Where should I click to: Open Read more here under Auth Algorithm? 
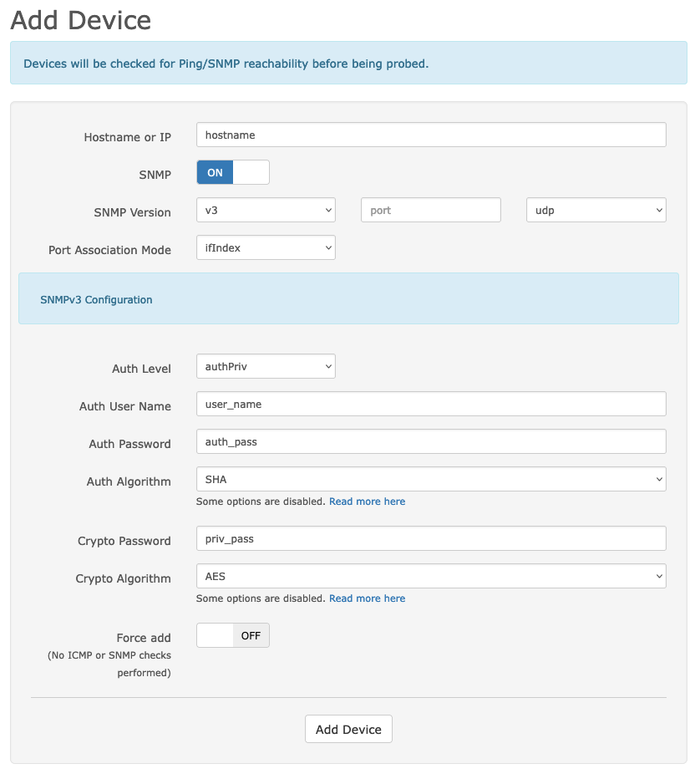coord(367,502)
